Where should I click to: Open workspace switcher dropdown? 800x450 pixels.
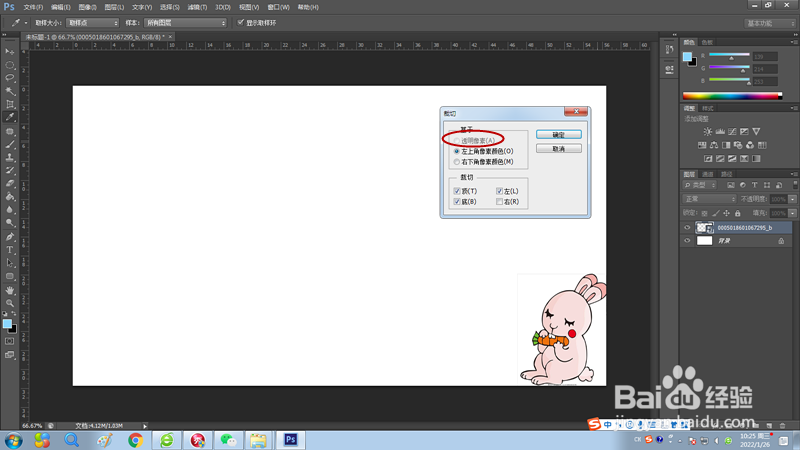tap(770, 23)
